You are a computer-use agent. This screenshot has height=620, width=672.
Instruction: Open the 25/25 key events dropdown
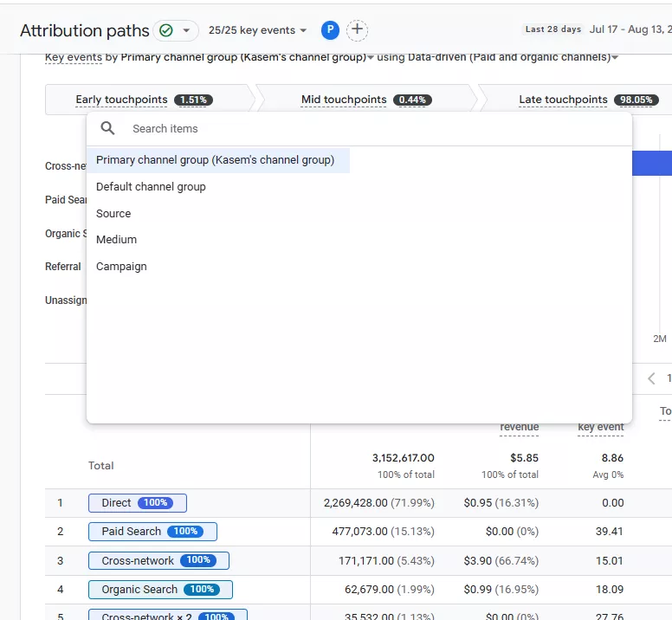[x=257, y=30]
